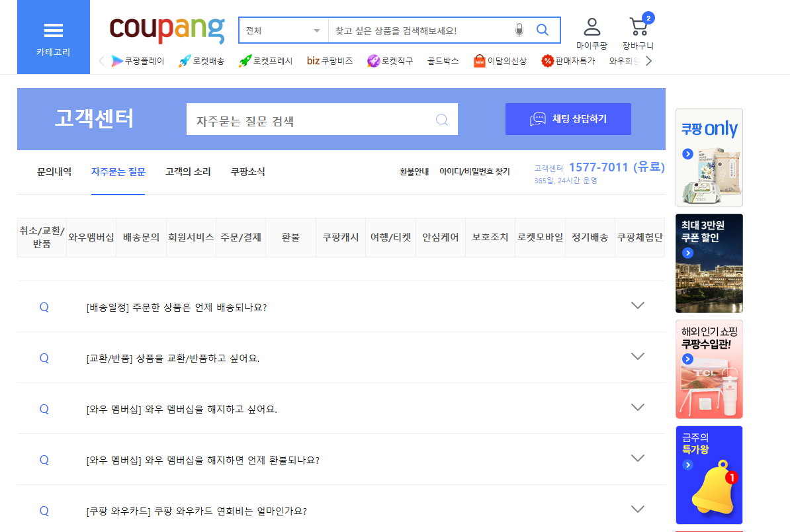Viewport: 790px width, 532px height.
Task: Expand 해지하면 언제 환불되나요 chevron
Action: point(638,458)
